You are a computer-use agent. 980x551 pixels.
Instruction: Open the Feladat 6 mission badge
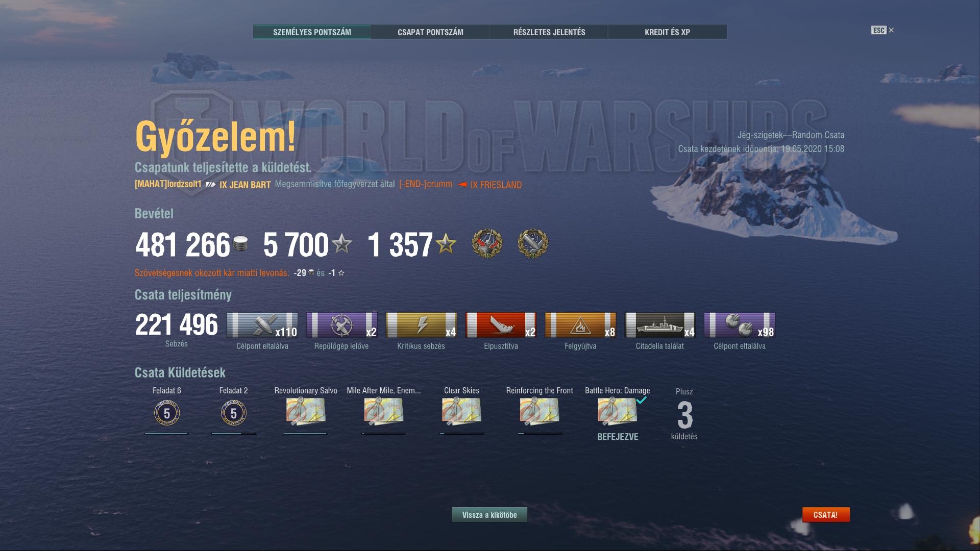click(167, 413)
